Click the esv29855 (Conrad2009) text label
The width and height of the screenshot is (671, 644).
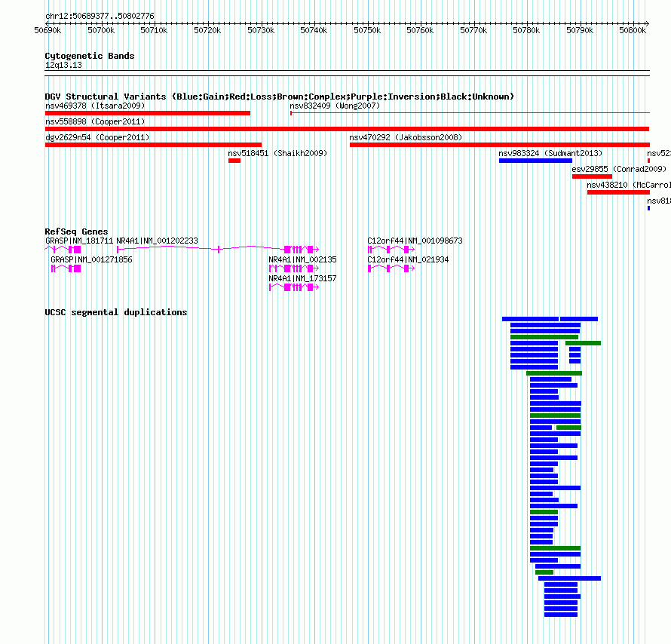point(619,169)
